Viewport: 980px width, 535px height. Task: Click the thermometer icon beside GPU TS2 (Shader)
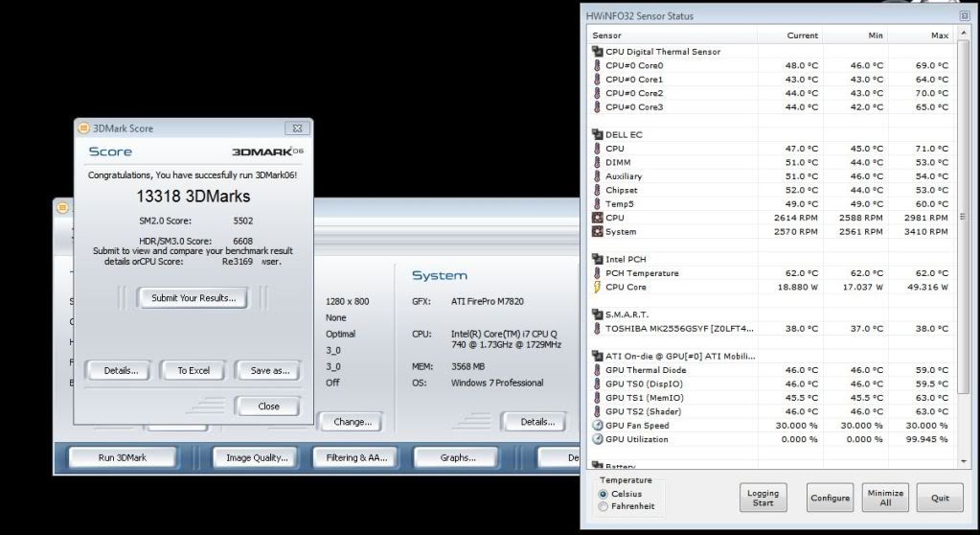(x=597, y=411)
